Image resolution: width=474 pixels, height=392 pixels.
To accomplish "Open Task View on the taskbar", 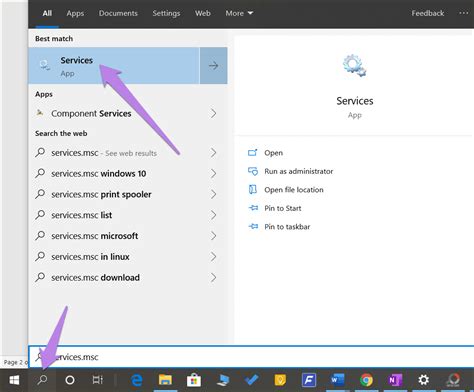I will [97, 380].
